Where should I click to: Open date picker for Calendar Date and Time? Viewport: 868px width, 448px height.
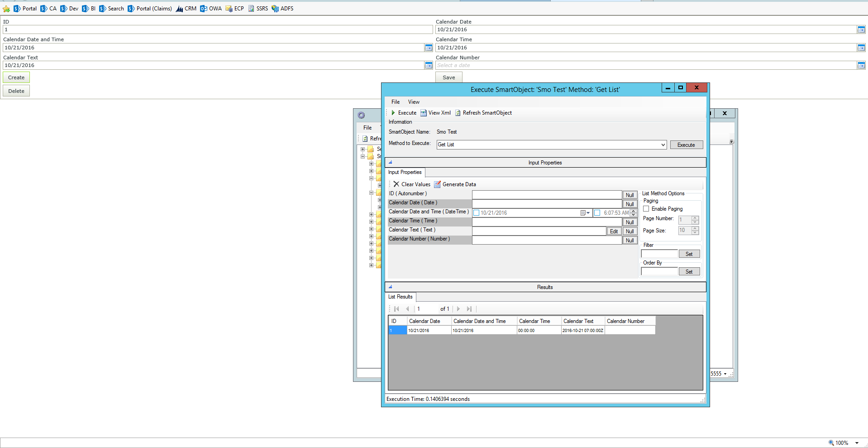tap(429, 48)
